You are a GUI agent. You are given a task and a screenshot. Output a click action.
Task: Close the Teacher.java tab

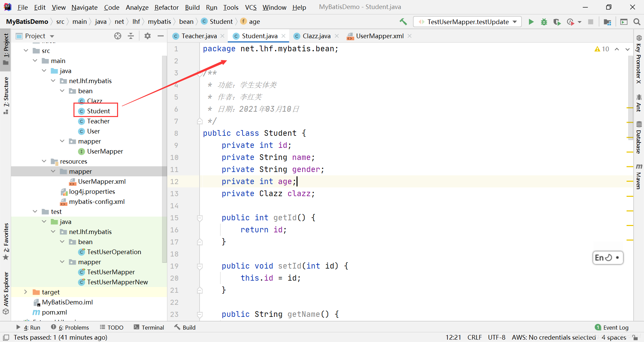tap(222, 36)
